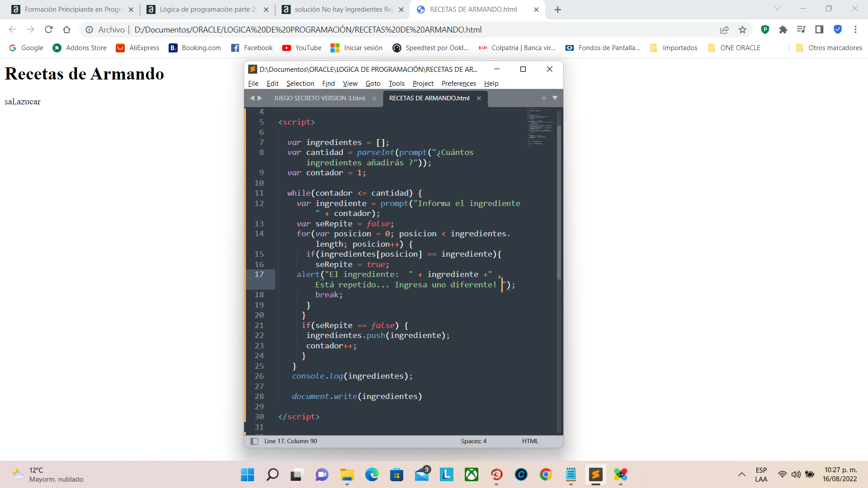Click the blue shield extension icon
The image size is (868, 488).
coord(837,30)
